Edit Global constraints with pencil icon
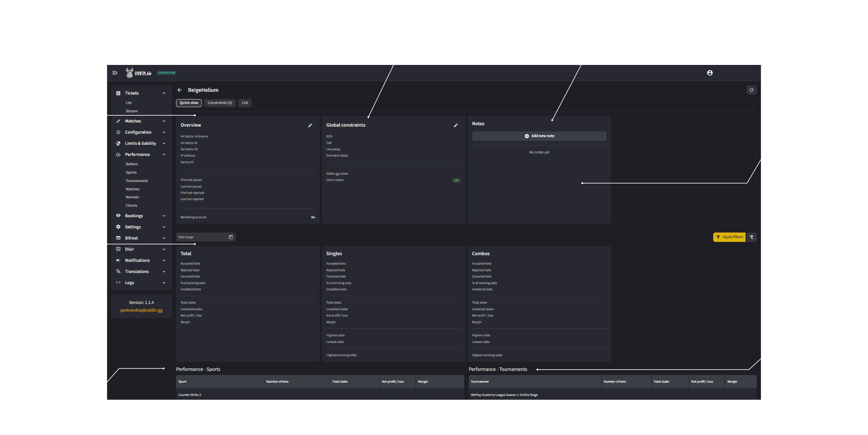Viewport: 868px width, 435px height. [x=456, y=125]
